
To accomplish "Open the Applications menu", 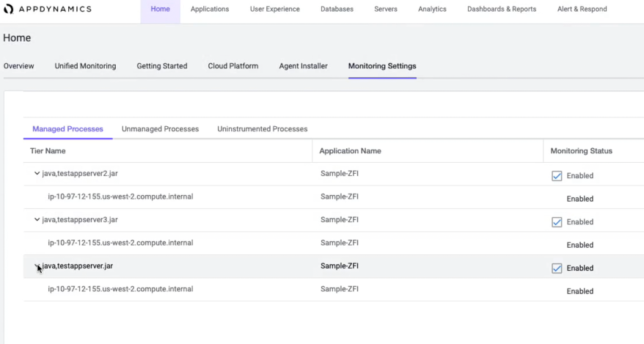I will pos(210,9).
